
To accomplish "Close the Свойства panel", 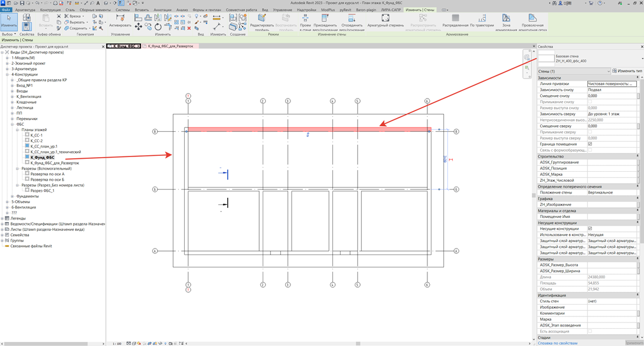I will tap(642, 47).
